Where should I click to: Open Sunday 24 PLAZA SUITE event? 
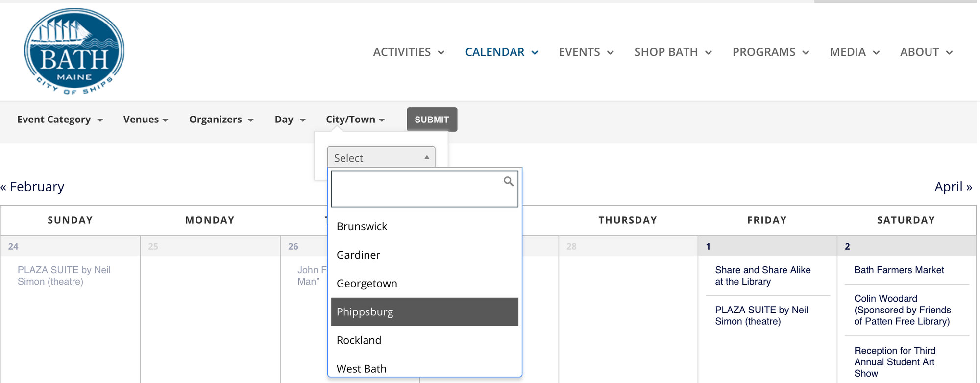pyautogui.click(x=64, y=276)
